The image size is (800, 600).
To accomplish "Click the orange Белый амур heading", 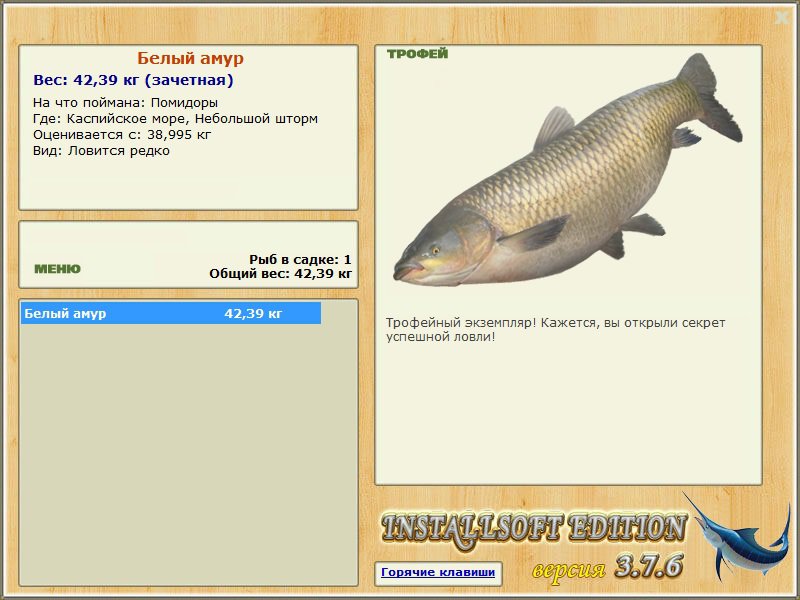I will pos(190,58).
